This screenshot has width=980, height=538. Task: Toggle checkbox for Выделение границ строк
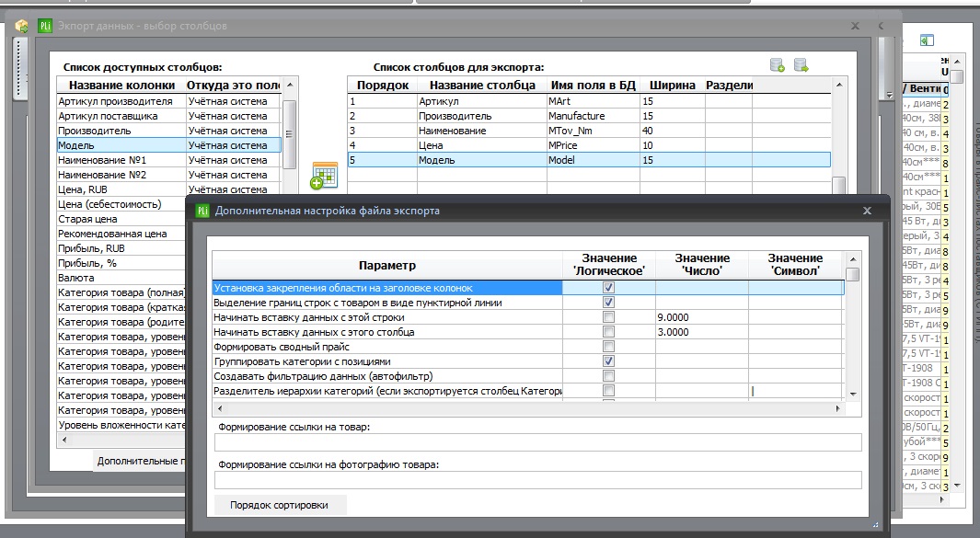[x=608, y=303]
